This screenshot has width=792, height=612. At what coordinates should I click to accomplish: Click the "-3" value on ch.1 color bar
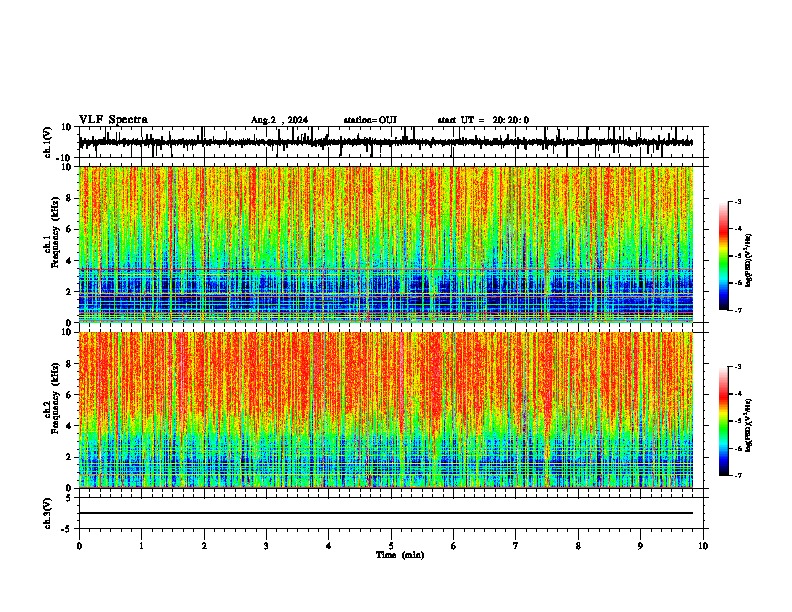click(x=737, y=201)
